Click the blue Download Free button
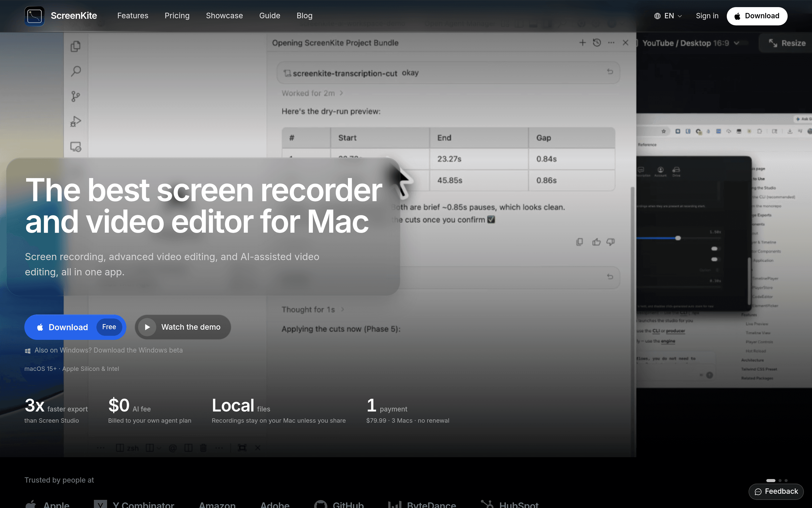Screen dimensions: 812x508 click(75, 327)
